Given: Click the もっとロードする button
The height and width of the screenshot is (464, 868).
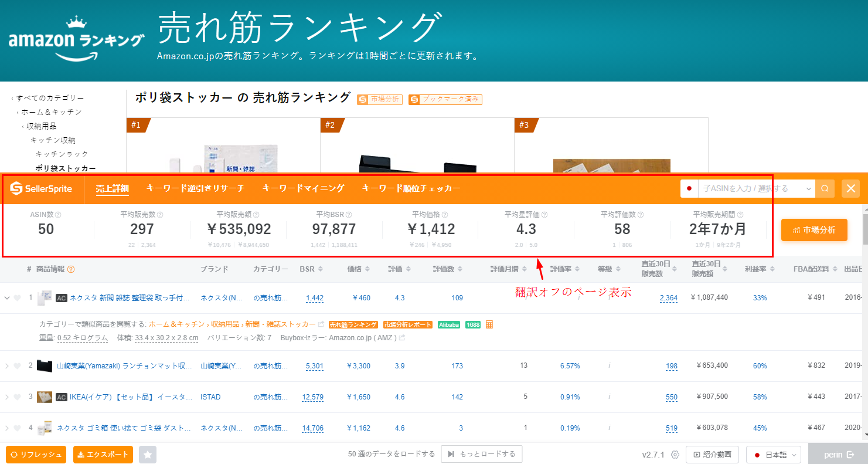Looking at the screenshot, I should (x=481, y=454).
